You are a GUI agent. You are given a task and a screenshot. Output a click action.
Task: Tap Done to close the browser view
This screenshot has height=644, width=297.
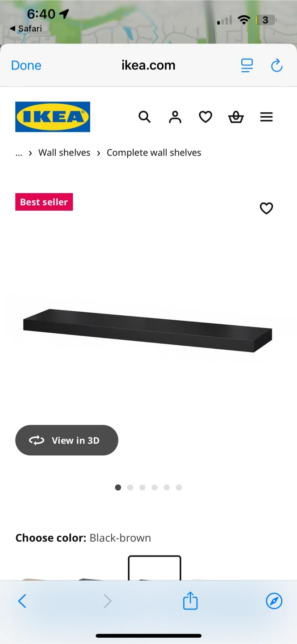click(26, 65)
